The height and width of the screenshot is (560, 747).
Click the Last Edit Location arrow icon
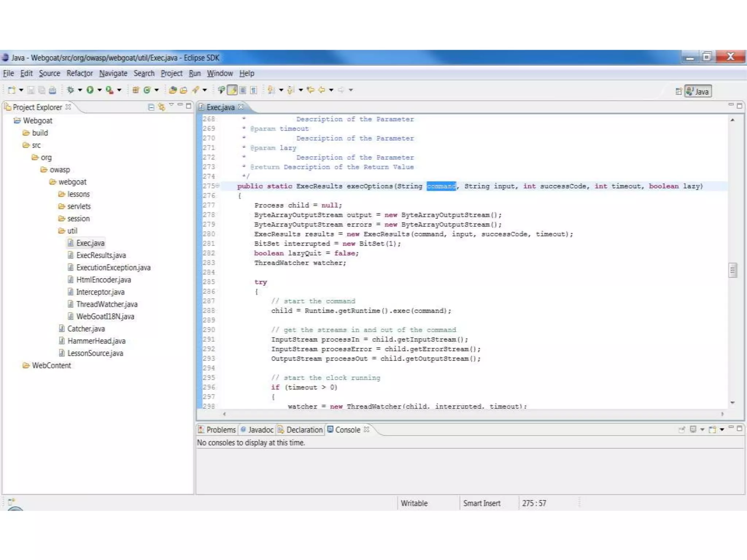pos(310,90)
